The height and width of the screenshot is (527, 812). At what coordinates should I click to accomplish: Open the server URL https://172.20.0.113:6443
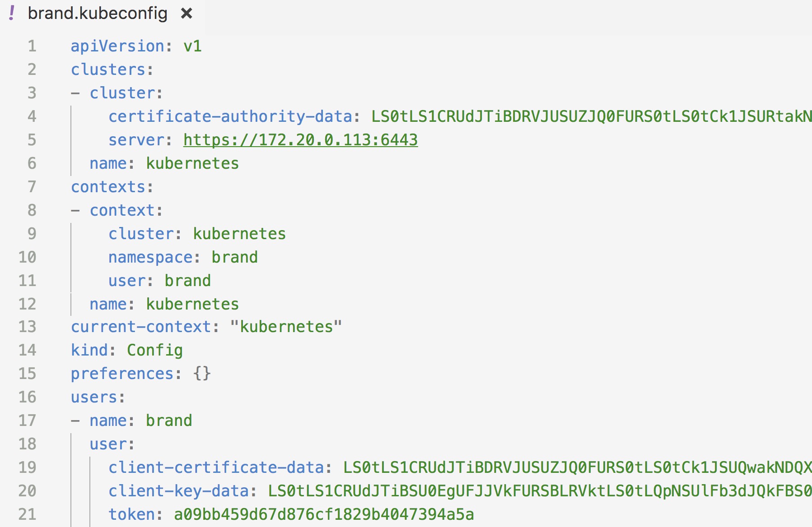[x=300, y=140]
